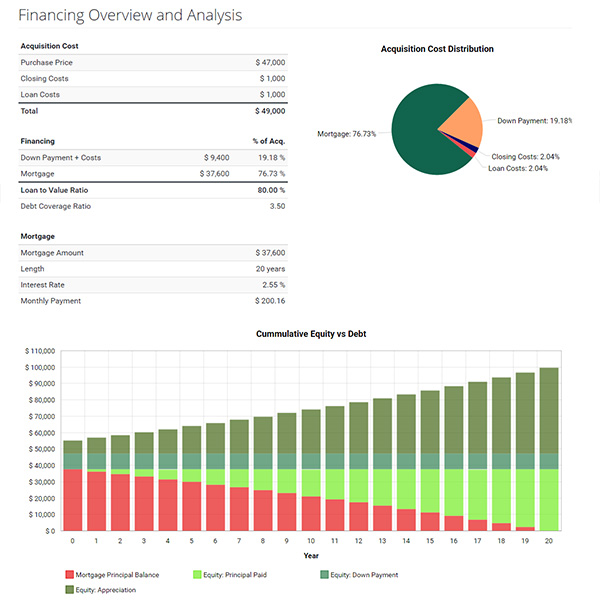Image resolution: width=600 pixels, height=600 pixels.
Task: Click the Interest Rate row value
Action: pyautogui.click(x=274, y=285)
